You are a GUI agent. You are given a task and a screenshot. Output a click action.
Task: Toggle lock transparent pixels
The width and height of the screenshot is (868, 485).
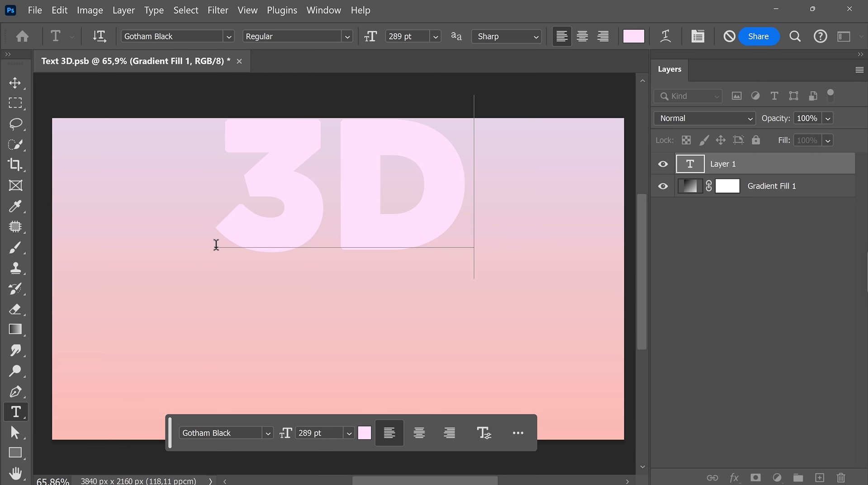point(686,140)
